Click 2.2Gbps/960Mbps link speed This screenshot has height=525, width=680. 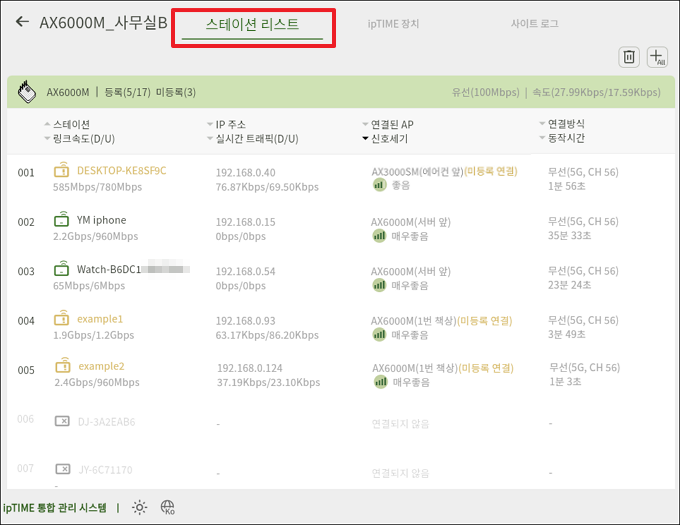click(95, 236)
